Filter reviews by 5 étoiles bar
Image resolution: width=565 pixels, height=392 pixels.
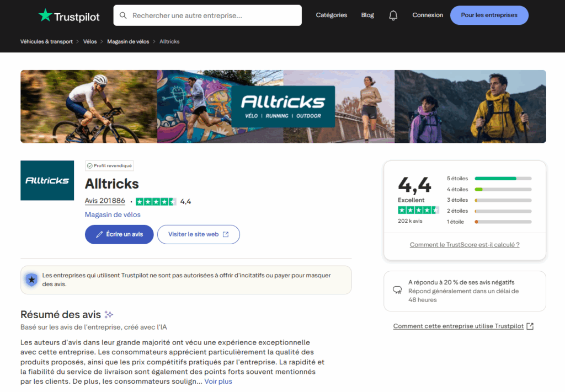[503, 179]
